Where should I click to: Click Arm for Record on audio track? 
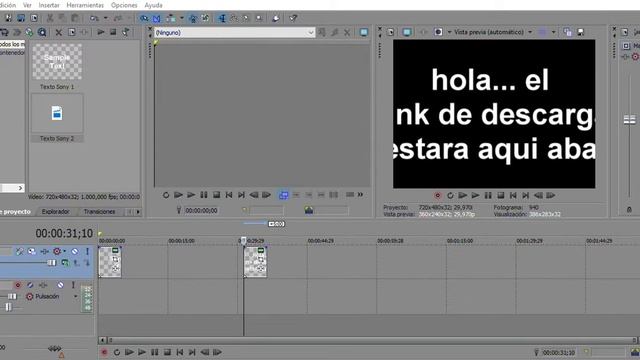point(18,285)
